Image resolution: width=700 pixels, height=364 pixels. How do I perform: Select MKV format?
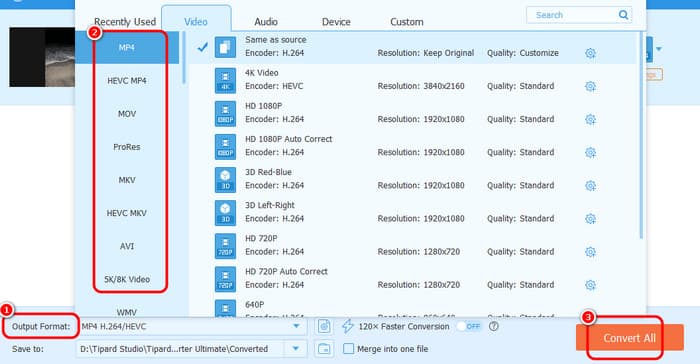click(x=127, y=180)
